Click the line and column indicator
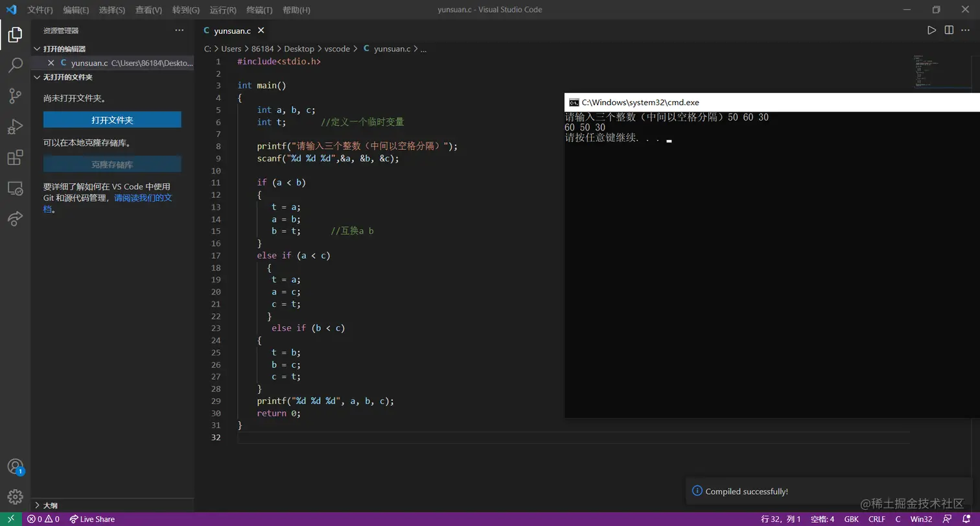Viewport: 980px width, 526px height. 781,519
